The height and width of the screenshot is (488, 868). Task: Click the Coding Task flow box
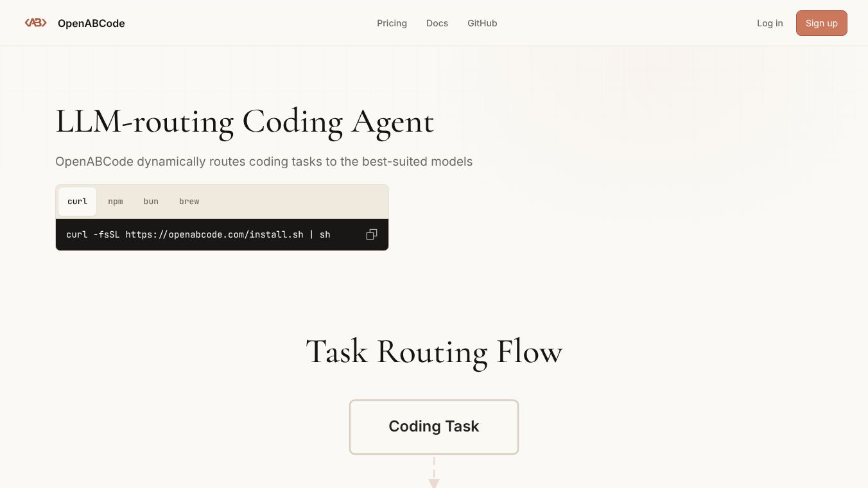434,427
